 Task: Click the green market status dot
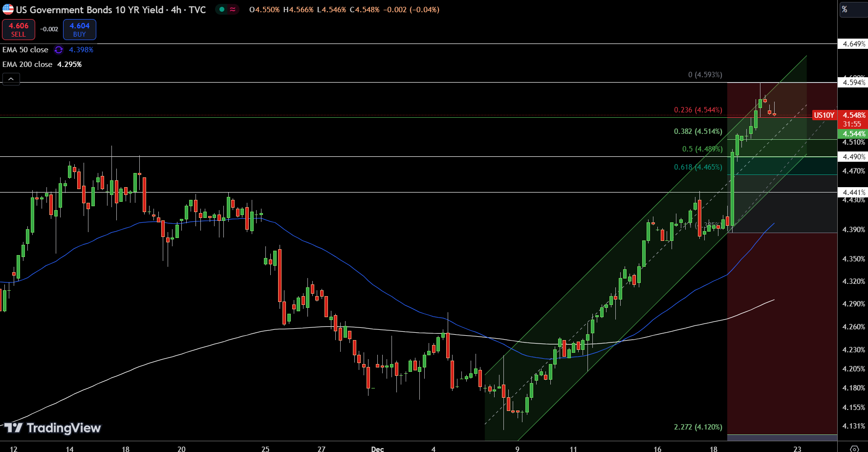(222, 9)
